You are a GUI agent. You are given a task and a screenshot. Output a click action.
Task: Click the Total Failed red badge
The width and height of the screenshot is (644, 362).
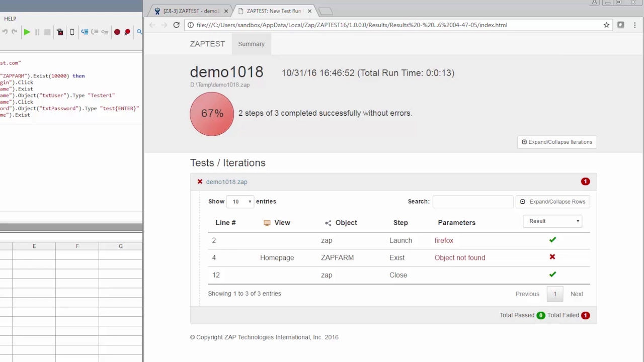585,315
